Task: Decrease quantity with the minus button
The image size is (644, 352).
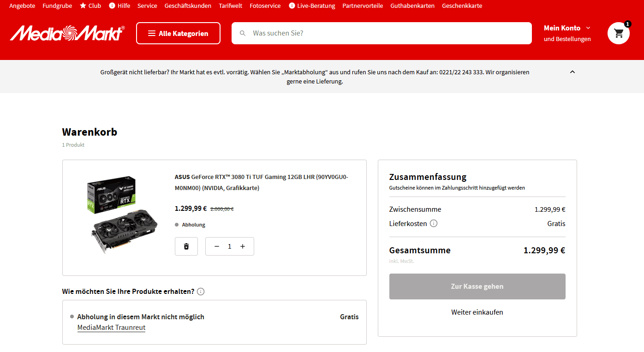Action: (x=217, y=246)
